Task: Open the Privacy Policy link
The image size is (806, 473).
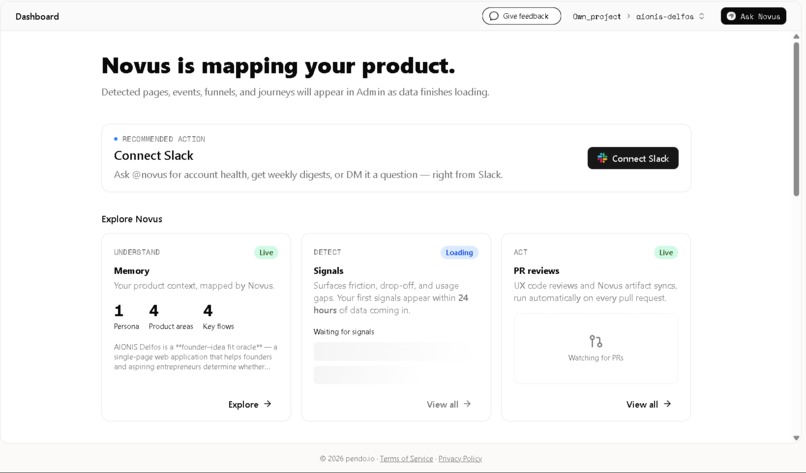Action: (460, 459)
